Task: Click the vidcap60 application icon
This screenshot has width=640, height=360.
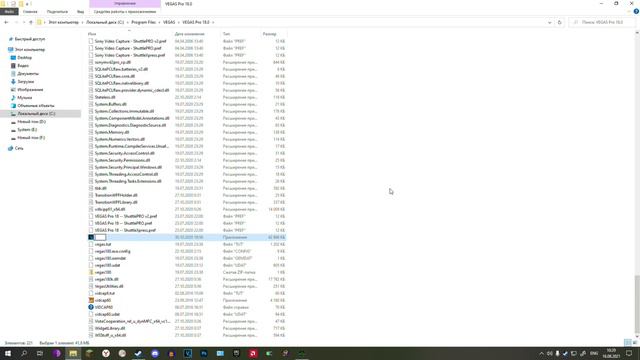Action: [91, 300]
